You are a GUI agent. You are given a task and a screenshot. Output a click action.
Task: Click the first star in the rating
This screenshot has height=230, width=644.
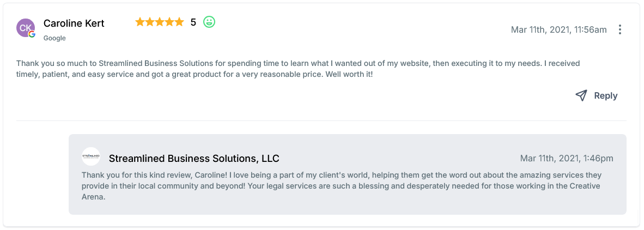[140, 22]
